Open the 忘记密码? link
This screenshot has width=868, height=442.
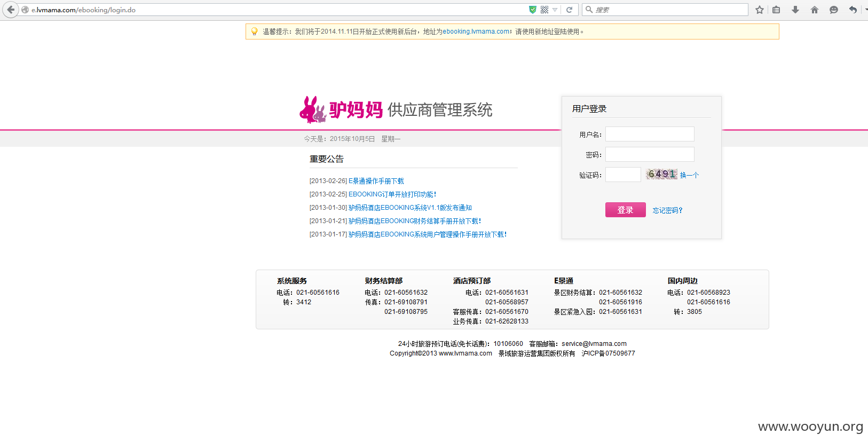click(x=667, y=210)
